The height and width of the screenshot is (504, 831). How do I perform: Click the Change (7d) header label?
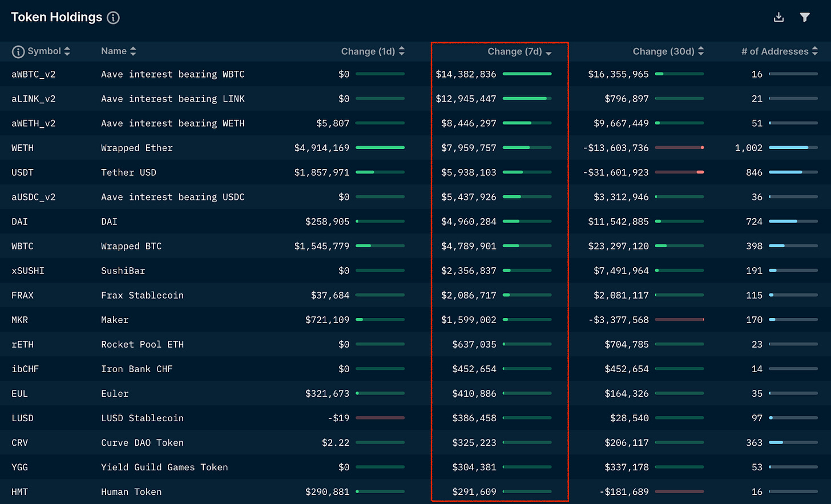click(x=515, y=51)
